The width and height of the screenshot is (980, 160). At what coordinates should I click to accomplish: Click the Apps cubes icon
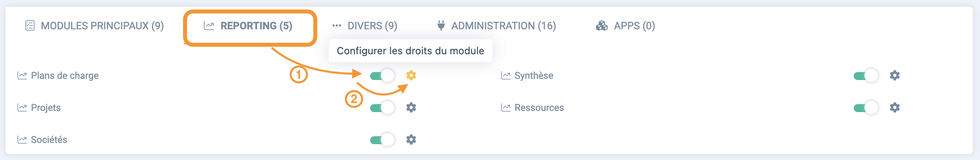pyautogui.click(x=602, y=26)
